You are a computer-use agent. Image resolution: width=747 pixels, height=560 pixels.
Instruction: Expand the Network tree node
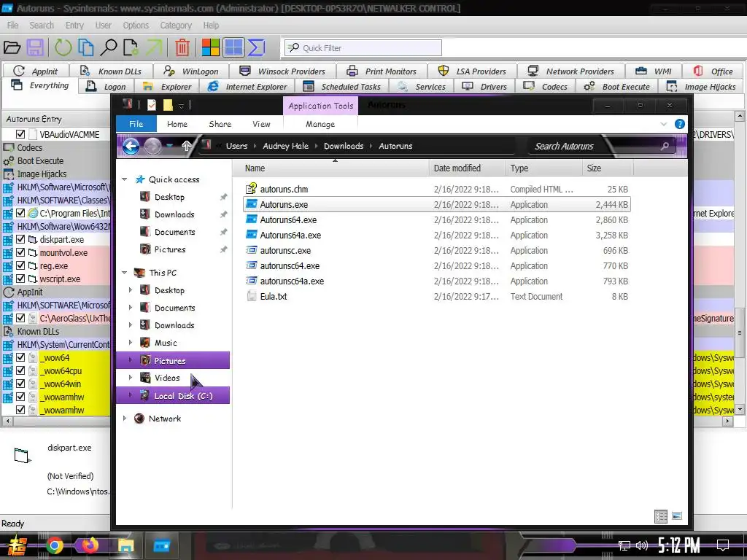click(124, 419)
